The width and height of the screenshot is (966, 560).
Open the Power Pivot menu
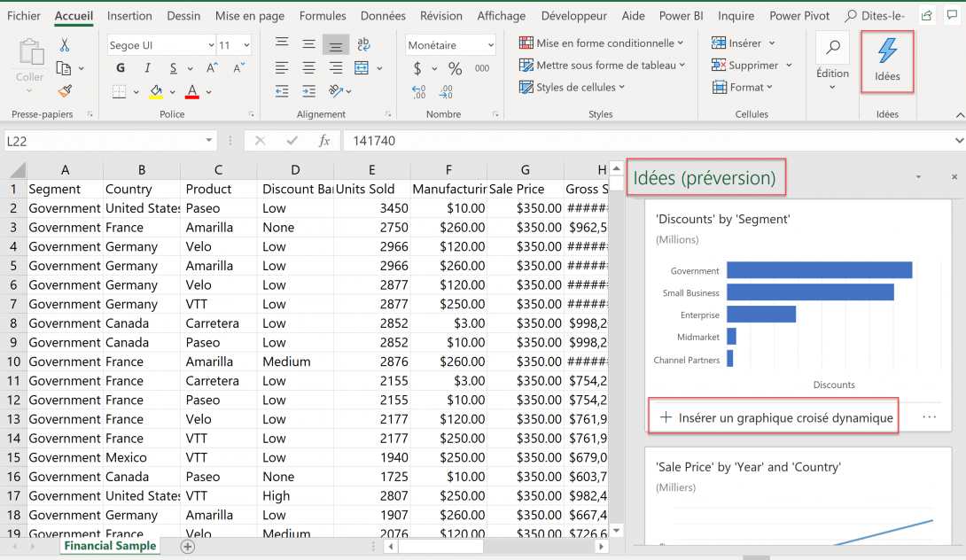click(799, 15)
